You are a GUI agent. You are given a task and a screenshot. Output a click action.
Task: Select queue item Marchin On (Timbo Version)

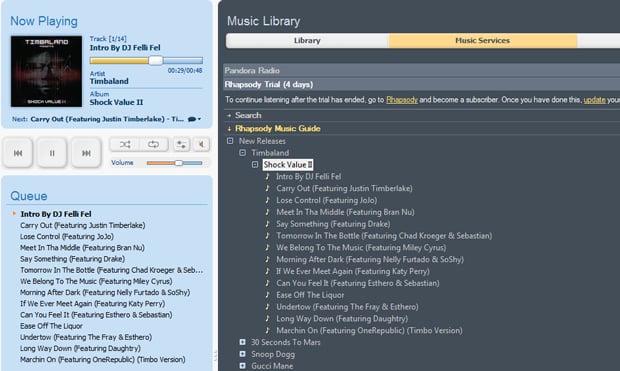click(103, 360)
